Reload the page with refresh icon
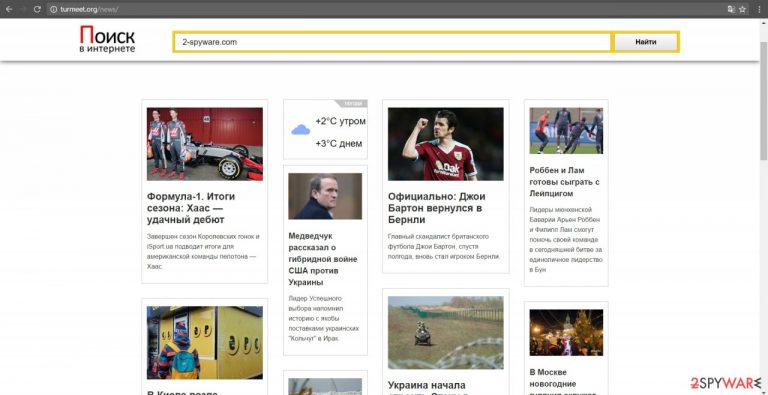Screen dimensions: 768x395 37,9
